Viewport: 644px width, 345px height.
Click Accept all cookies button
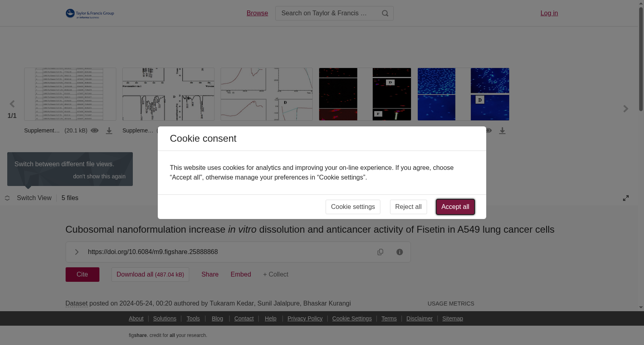455,207
